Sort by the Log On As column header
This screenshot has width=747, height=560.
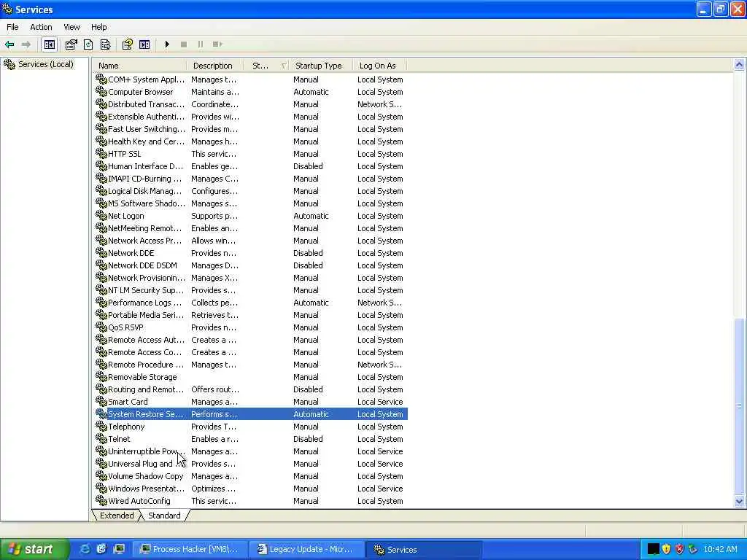click(380, 66)
